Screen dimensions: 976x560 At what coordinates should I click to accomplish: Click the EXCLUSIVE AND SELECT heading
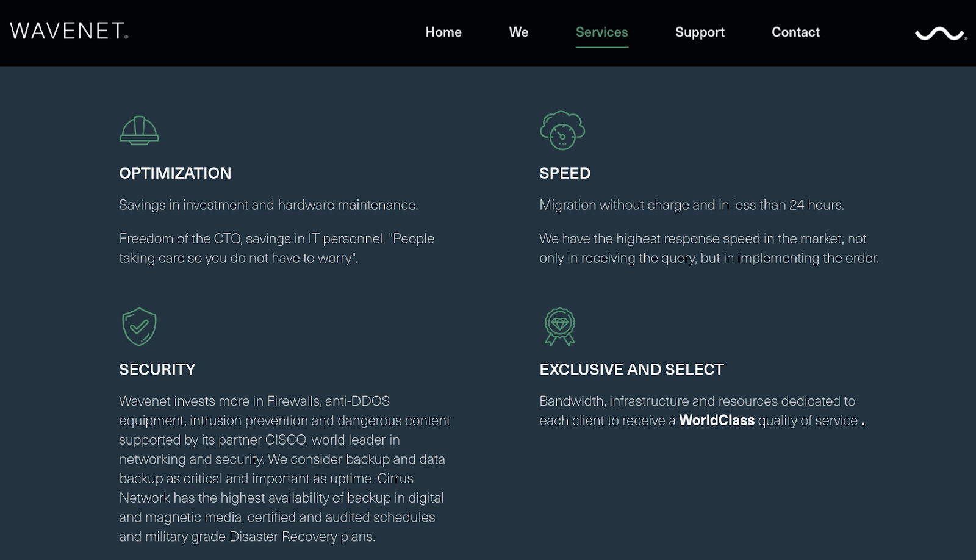coord(631,370)
